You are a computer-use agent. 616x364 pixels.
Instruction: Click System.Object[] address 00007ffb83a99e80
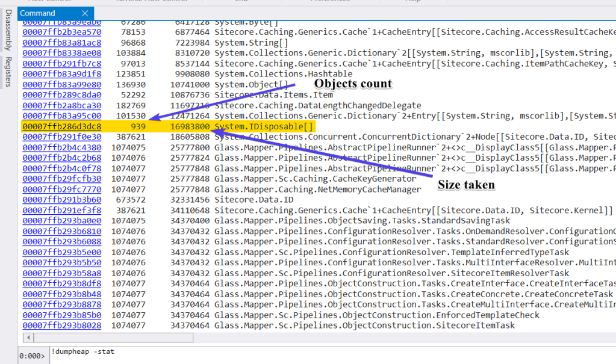[x=61, y=84]
